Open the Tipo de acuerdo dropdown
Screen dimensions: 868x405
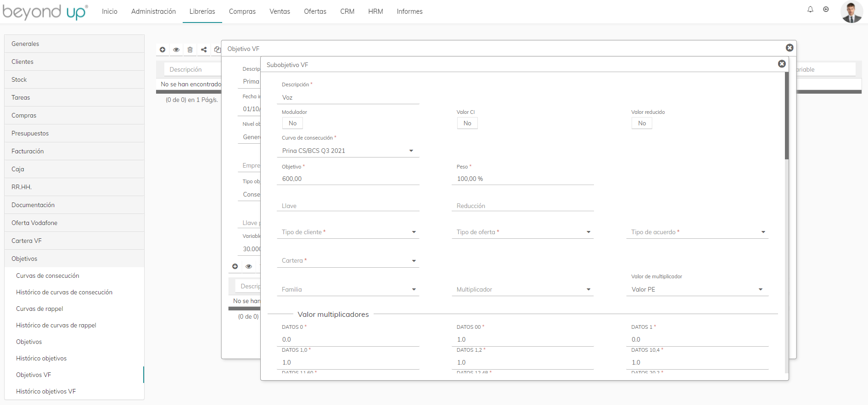[x=697, y=232]
